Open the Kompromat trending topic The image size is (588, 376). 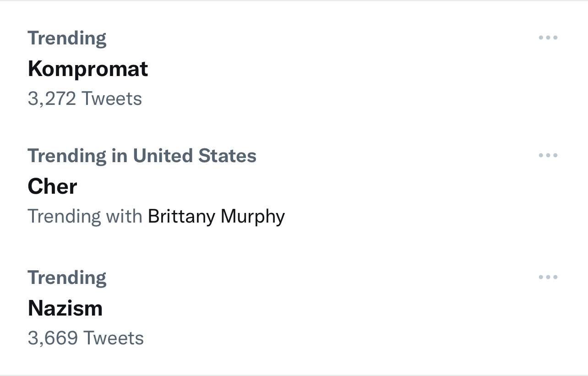pyautogui.click(x=88, y=68)
